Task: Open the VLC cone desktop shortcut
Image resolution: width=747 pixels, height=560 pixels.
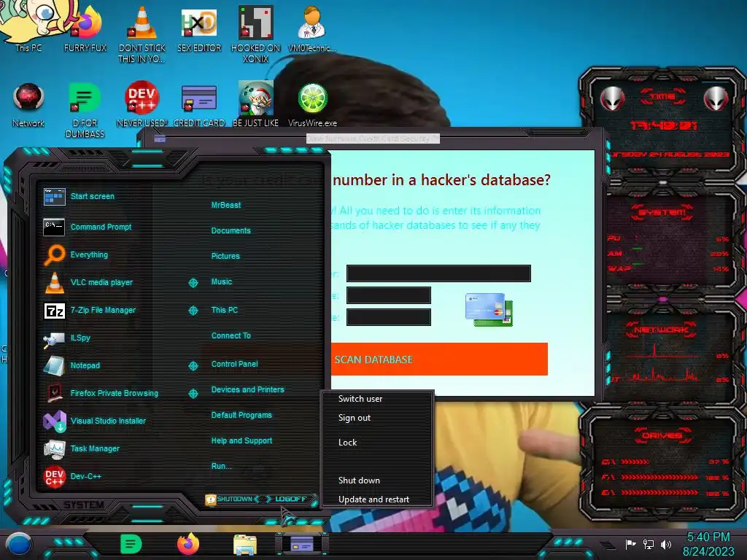Action: (x=142, y=34)
